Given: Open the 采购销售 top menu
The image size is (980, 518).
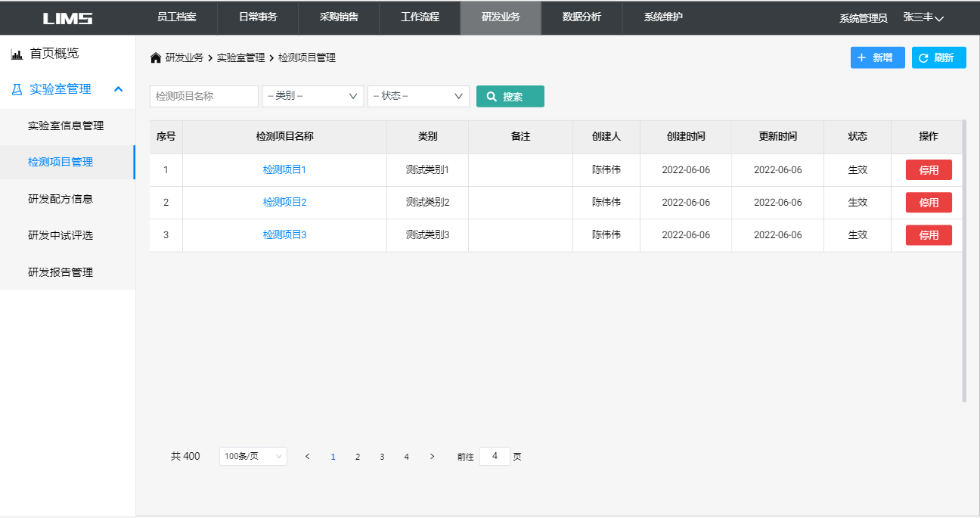Looking at the screenshot, I should [x=339, y=17].
